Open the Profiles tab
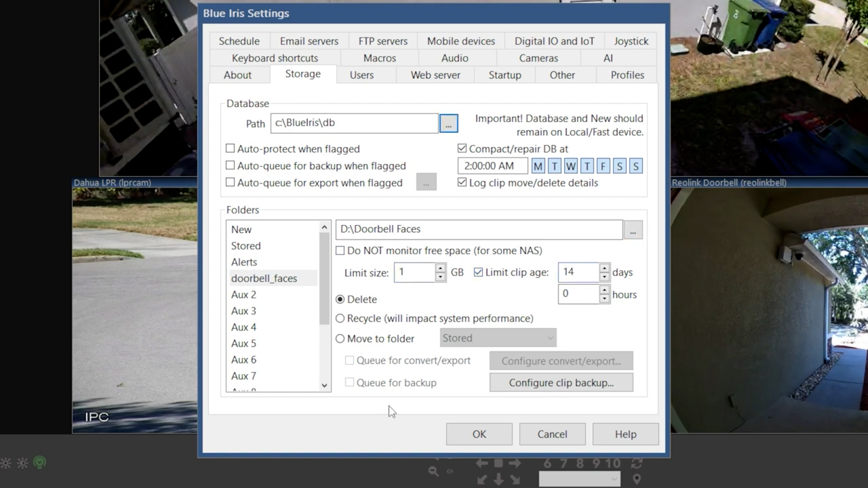Viewport: 868px width, 488px height. pos(627,75)
